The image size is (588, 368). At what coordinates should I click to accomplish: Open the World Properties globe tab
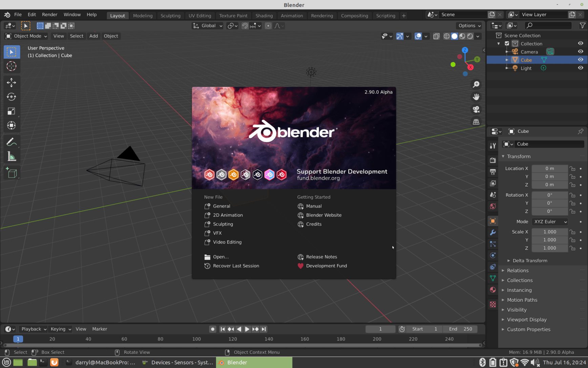[493, 206]
